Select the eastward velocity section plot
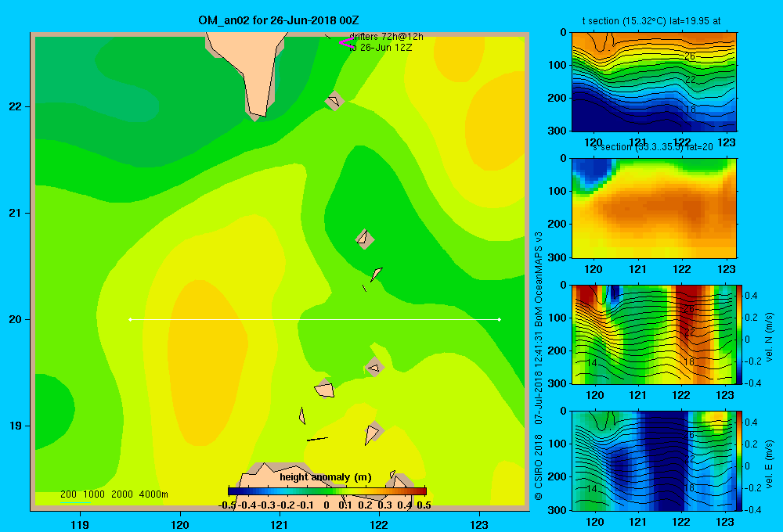This screenshot has width=783, height=532. pos(654,461)
